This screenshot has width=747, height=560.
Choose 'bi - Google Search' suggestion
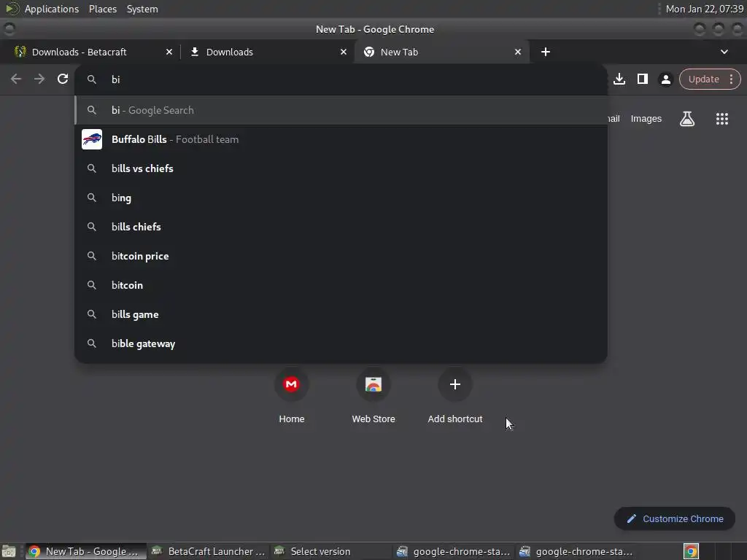[341, 110]
